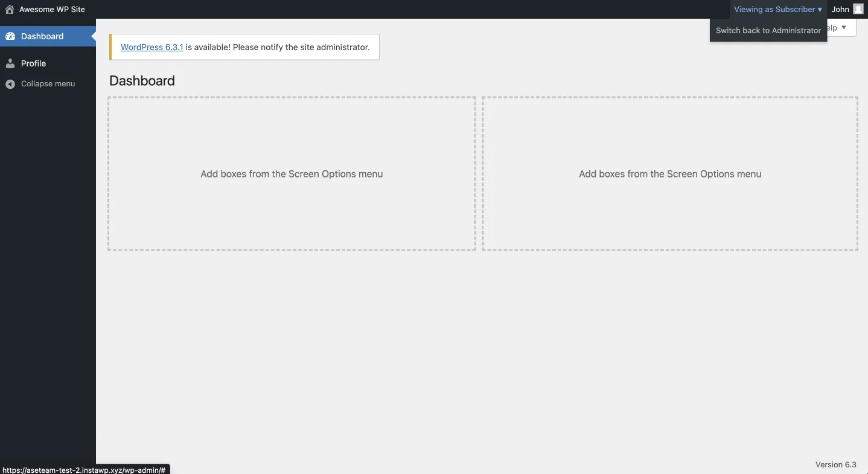
Task: Select Switch back to Administrator
Action: pos(768,30)
